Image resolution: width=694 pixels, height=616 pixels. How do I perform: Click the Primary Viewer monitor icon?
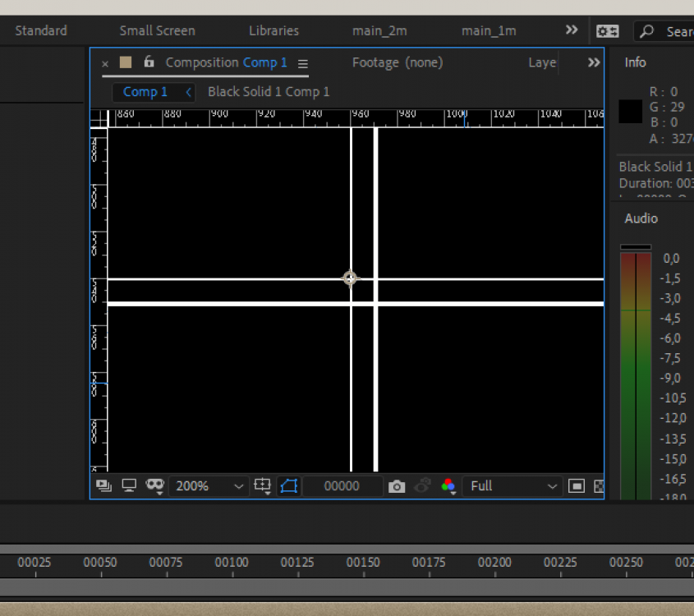pyautogui.click(x=129, y=485)
